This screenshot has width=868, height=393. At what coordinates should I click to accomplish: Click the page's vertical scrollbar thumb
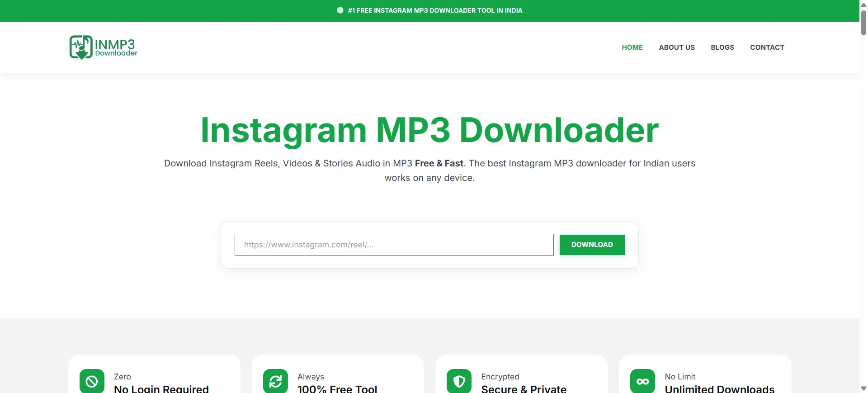tap(863, 23)
